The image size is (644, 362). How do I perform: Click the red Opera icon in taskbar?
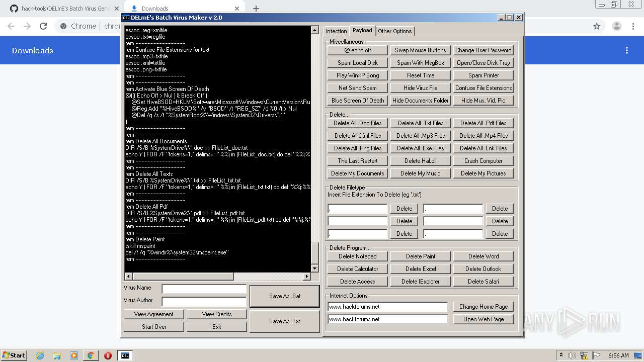pos(108,355)
